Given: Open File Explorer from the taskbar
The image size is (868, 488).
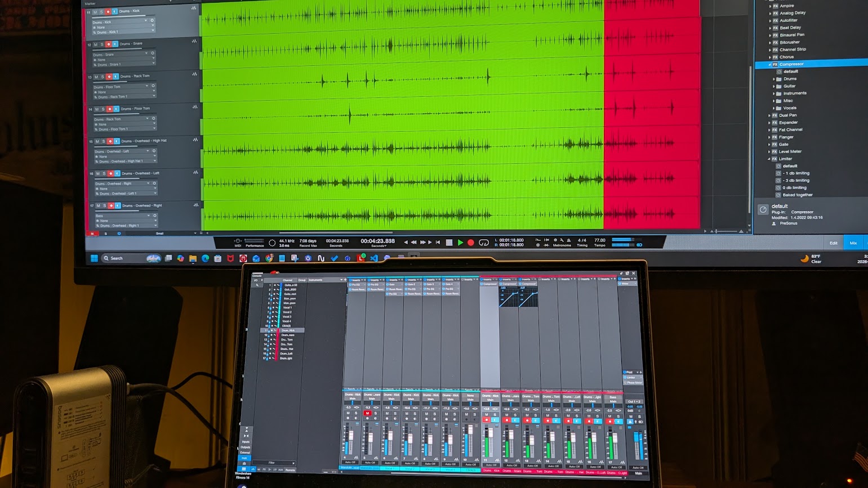Looking at the screenshot, I should (x=193, y=258).
